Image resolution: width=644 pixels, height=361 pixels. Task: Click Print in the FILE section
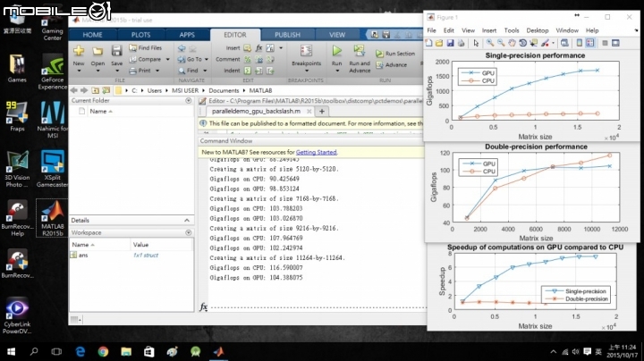point(140,71)
